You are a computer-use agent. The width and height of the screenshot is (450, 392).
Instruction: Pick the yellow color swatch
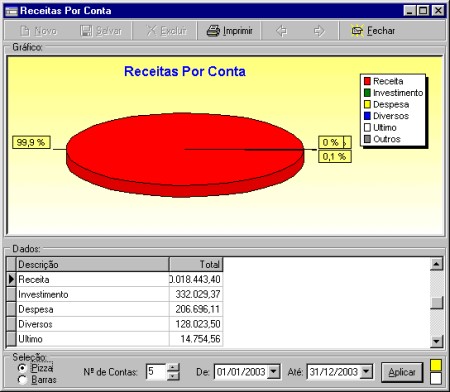tap(436, 365)
